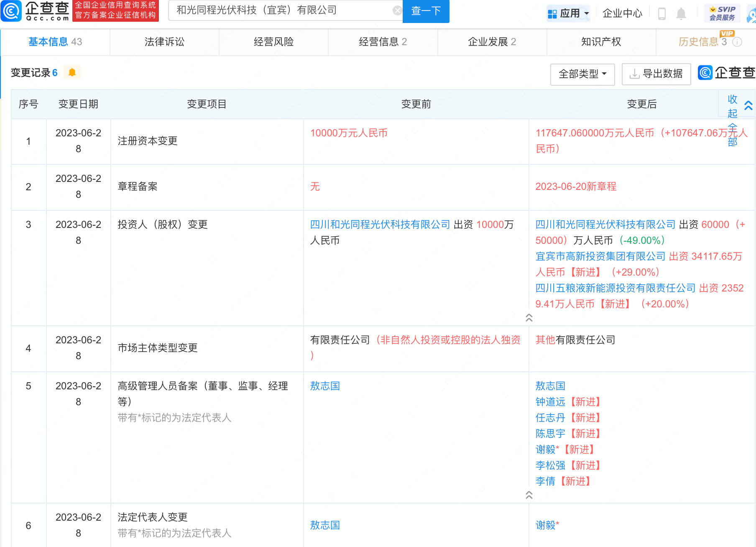Viewport: 756px width, 547px height.
Task: Open notifications bell in top bar
Action: 681,13
